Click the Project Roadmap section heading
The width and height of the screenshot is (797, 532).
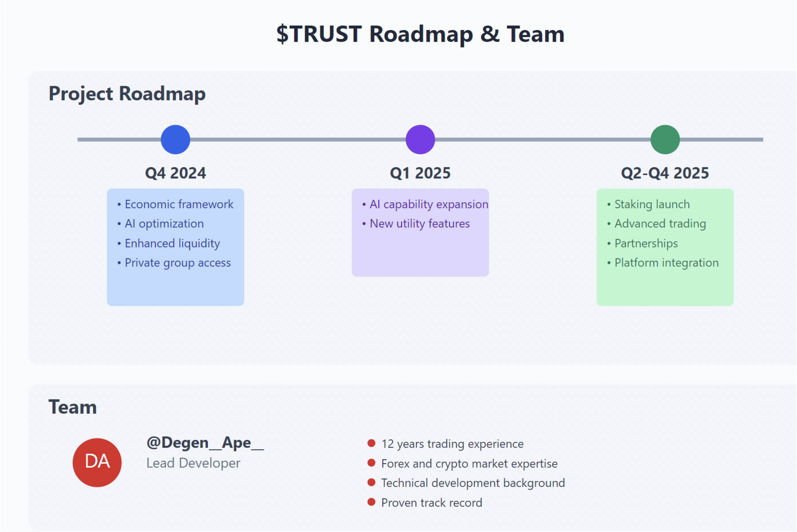pos(127,93)
